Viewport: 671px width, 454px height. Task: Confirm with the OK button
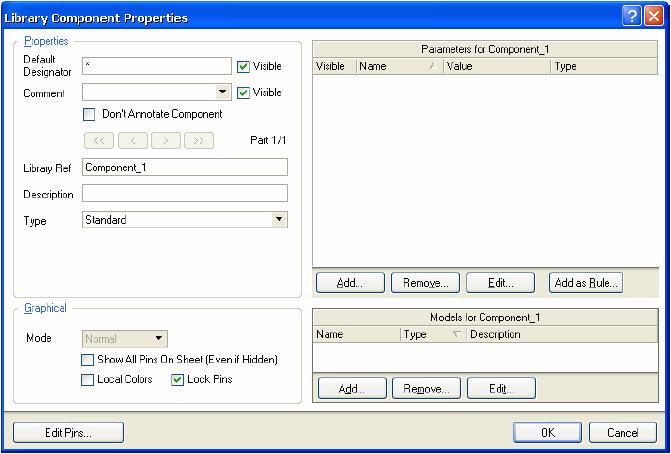[x=547, y=432]
